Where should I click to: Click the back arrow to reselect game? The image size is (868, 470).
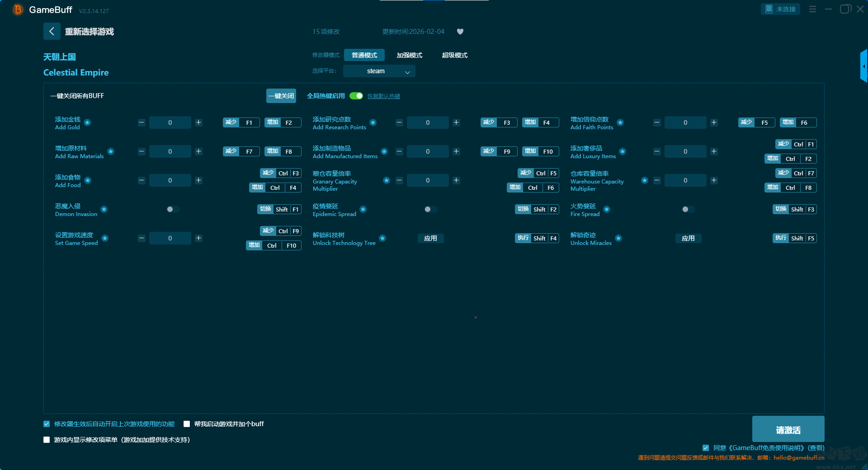pos(52,31)
